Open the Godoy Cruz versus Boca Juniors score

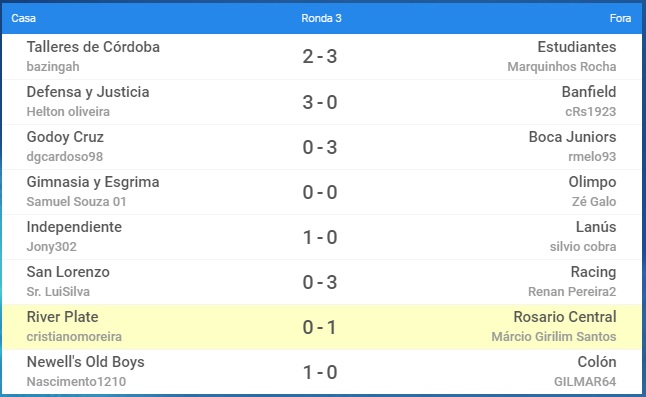(x=320, y=147)
